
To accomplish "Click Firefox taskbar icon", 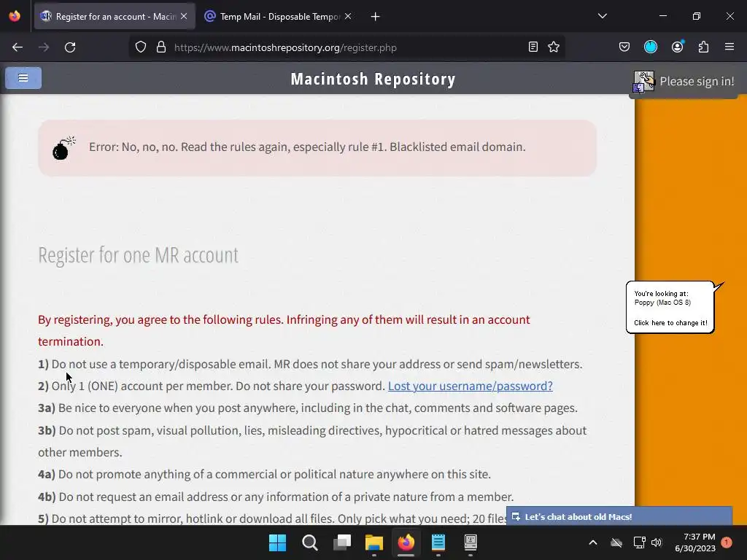I will click(x=406, y=542).
